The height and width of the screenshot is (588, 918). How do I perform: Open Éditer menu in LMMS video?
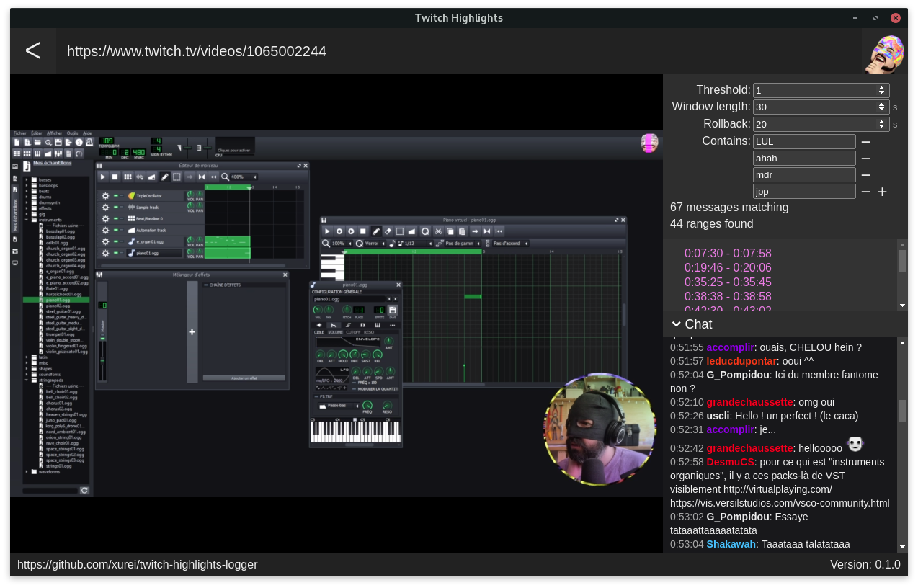coord(36,133)
